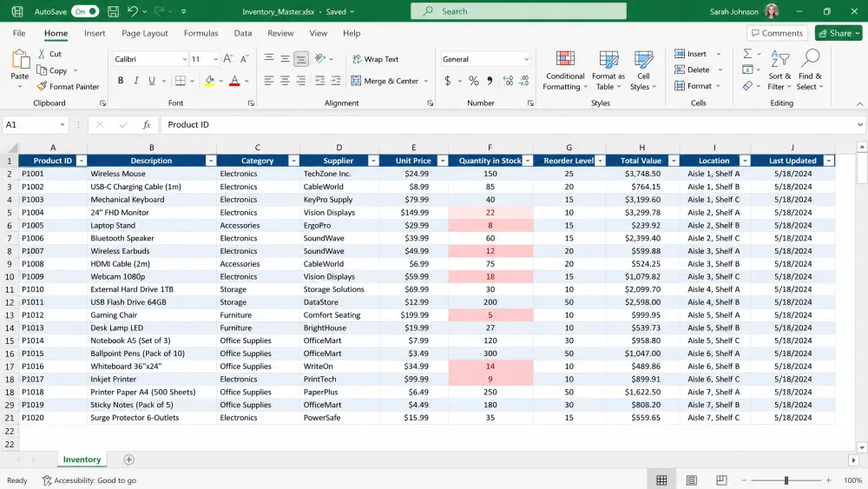Image resolution: width=868 pixels, height=489 pixels.
Task: Click the Save icon in title bar
Action: tap(113, 11)
